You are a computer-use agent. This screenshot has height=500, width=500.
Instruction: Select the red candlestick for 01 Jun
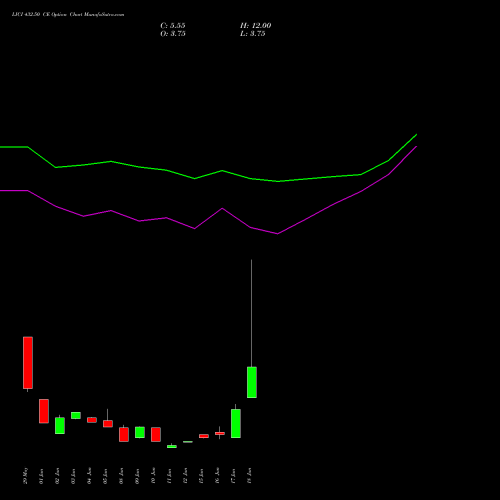click(44, 411)
